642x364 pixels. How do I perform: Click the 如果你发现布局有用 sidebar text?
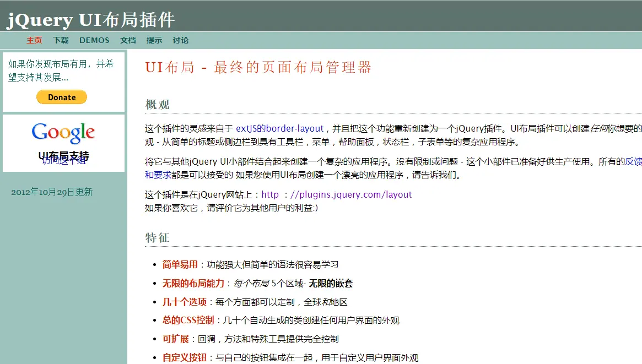coord(61,70)
